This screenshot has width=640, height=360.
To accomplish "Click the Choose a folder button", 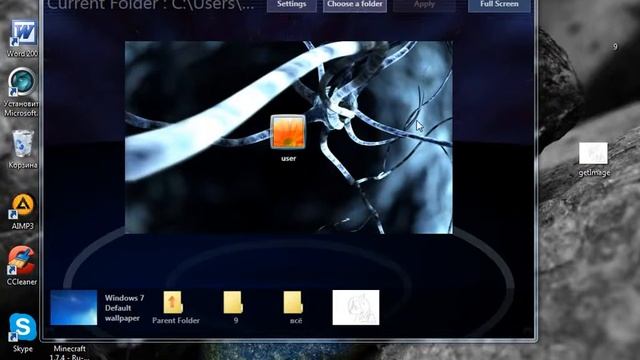I will pyautogui.click(x=355, y=5).
